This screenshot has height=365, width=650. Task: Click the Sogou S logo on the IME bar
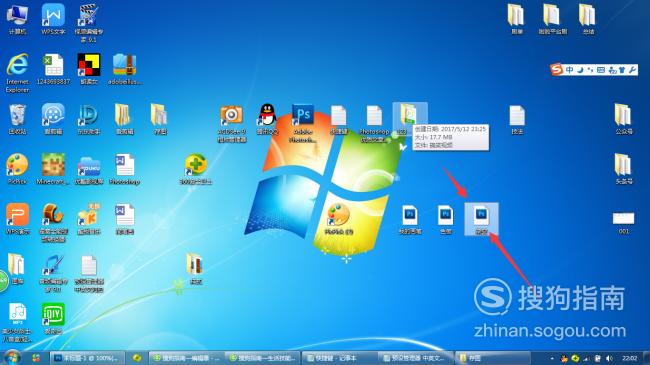[556, 70]
